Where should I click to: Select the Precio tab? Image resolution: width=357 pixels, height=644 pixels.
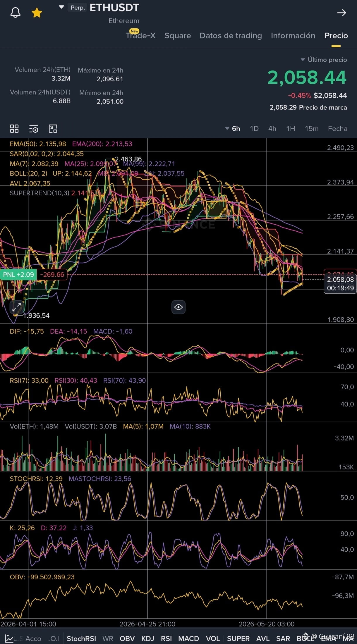(336, 36)
